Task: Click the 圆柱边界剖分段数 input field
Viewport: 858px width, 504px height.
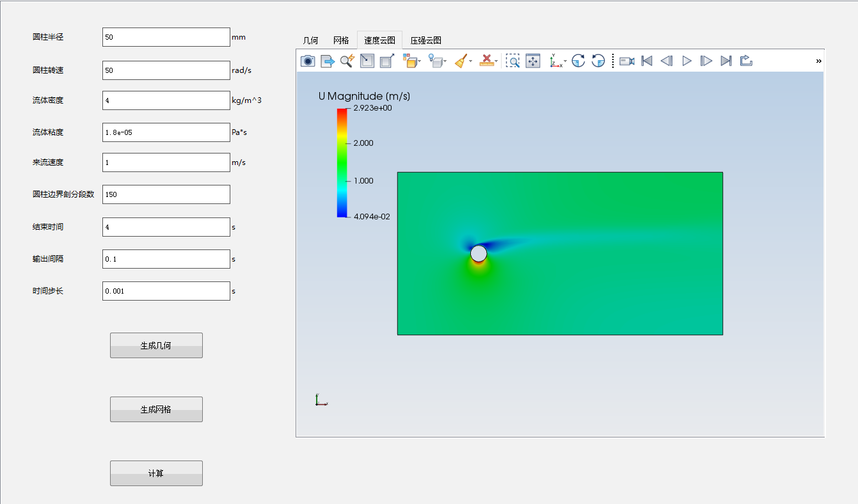Action: (x=166, y=194)
